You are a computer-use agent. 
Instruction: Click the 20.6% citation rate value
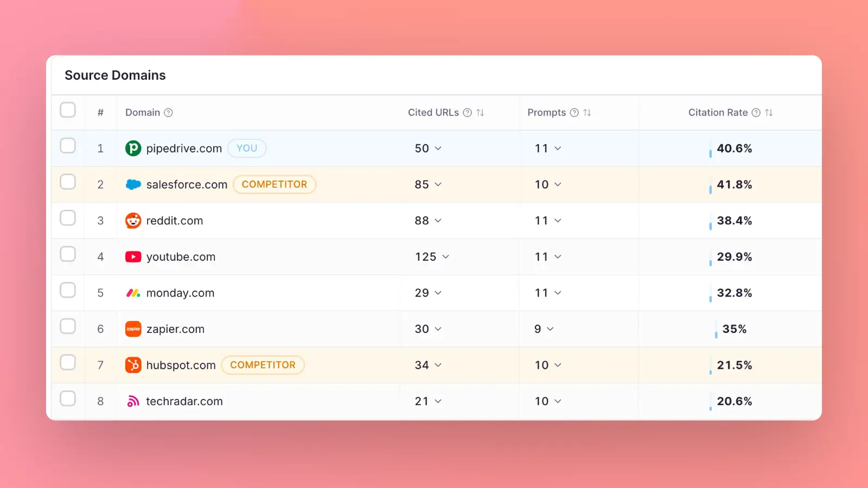735,401
